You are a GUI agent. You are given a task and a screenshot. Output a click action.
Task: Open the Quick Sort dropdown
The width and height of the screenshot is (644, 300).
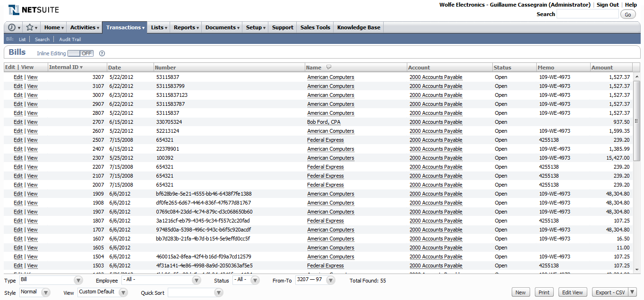pyautogui.click(x=218, y=293)
